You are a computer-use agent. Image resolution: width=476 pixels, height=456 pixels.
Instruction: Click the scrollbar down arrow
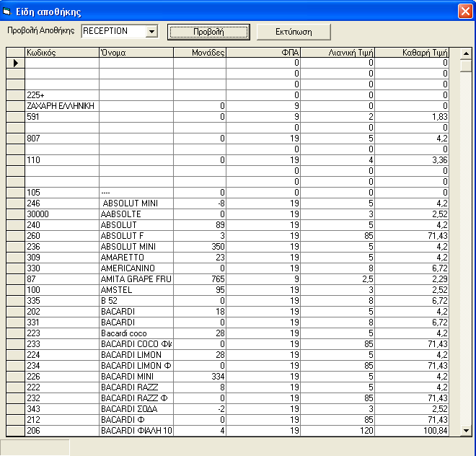pyautogui.click(x=466, y=430)
